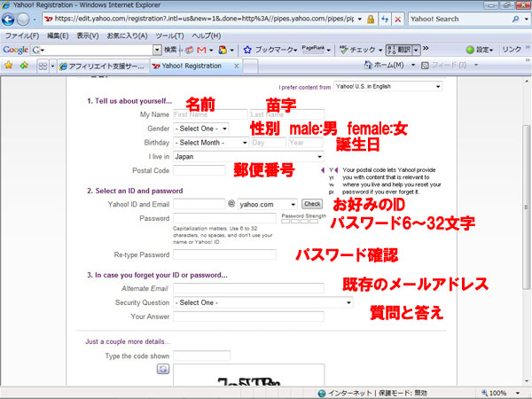Click the green 設定 settings icon
The width and height of the screenshot is (532, 399).
coord(470,50)
